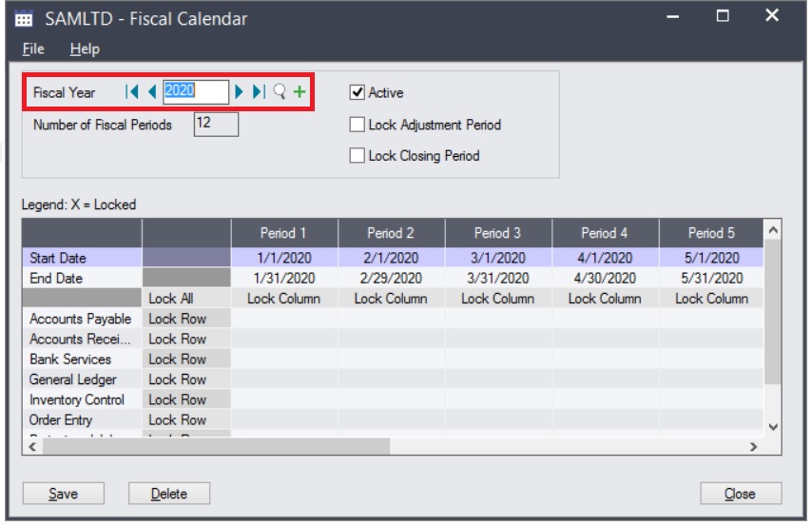Click the grid's scroll down arrow
812x526 pixels.
(x=773, y=427)
